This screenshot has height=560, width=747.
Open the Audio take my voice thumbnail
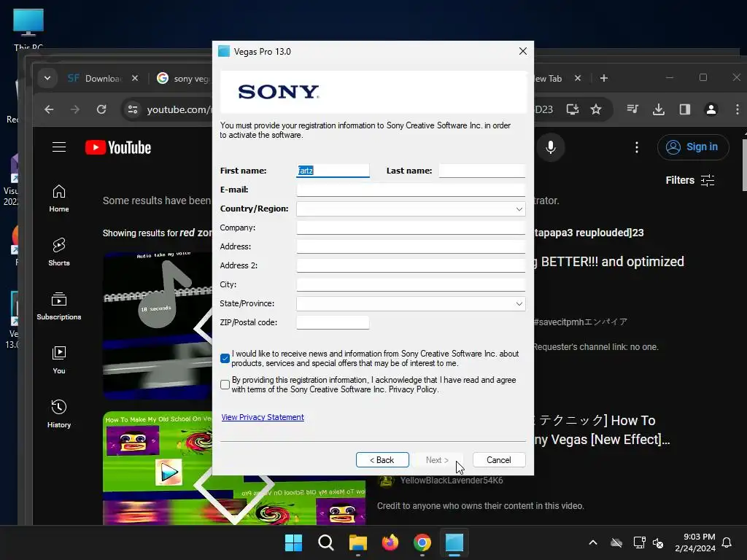tap(158, 326)
